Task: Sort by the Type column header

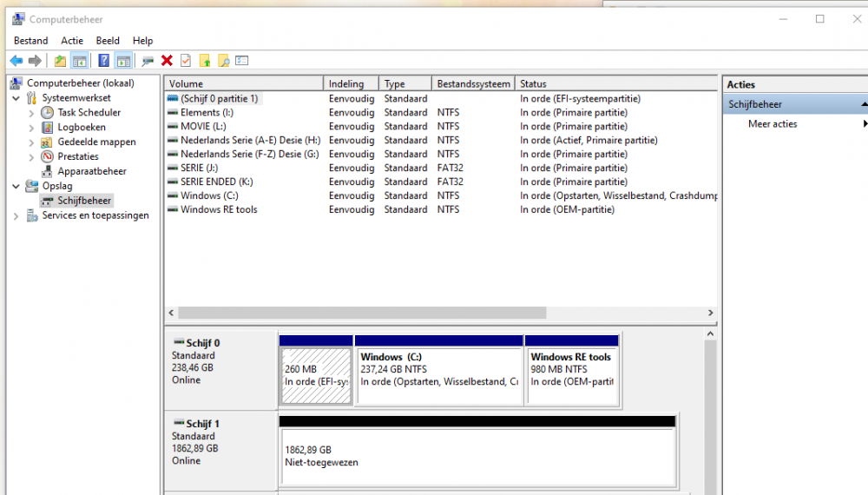Action: pos(405,83)
